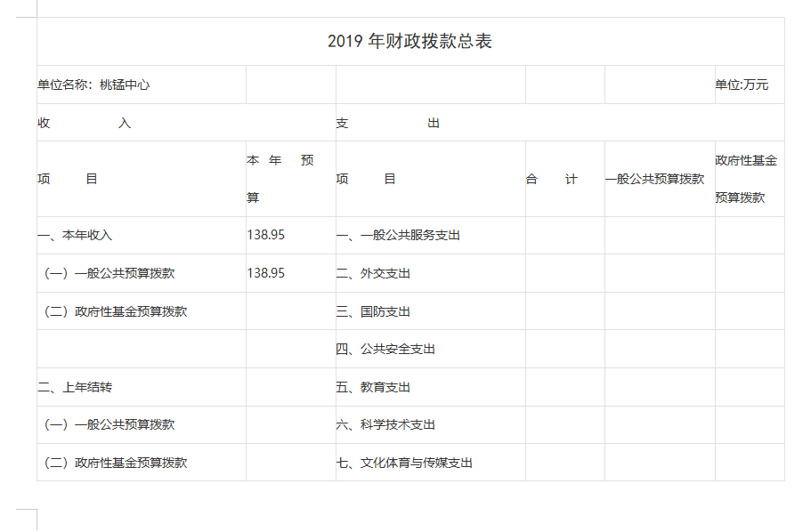Click the "一、本年收入" row label
The image size is (803, 532).
coord(75,236)
